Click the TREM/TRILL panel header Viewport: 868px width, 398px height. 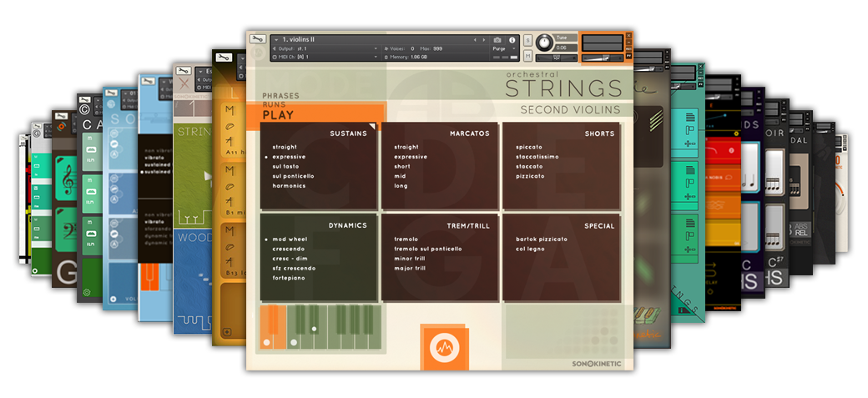click(467, 225)
